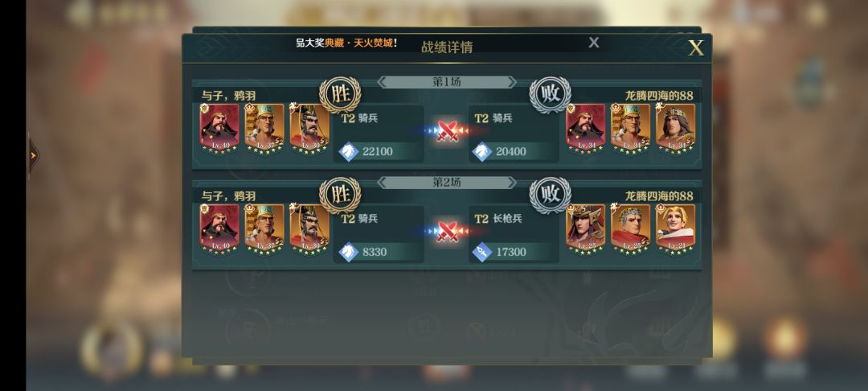Click the right arrow of the 第2场 header
The image size is (868, 391).
(x=512, y=182)
